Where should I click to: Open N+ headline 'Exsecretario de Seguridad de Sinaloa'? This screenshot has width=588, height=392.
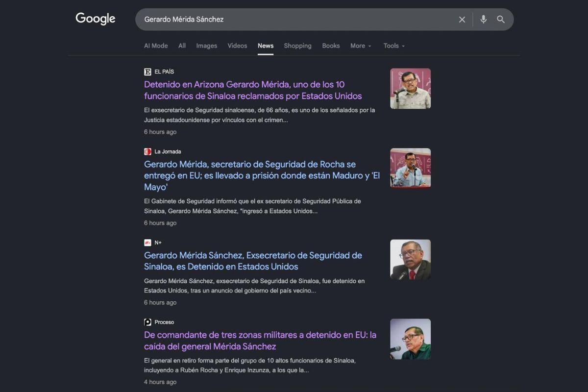click(253, 261)
